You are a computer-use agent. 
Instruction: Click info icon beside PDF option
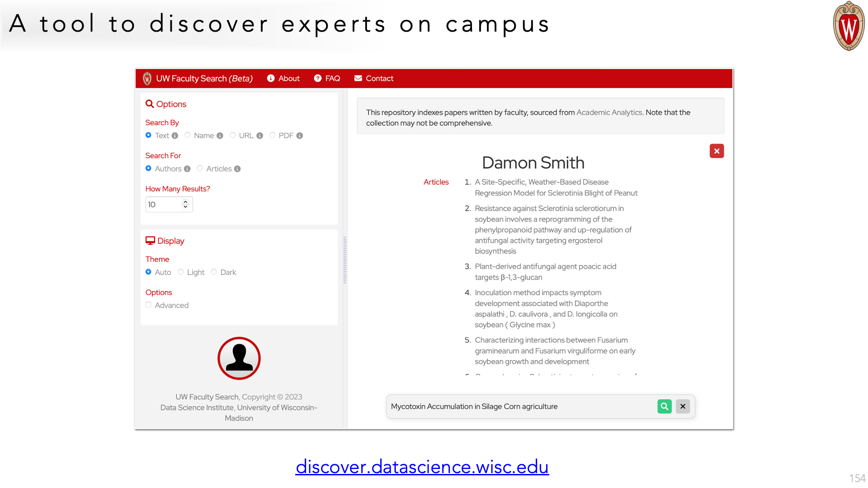click(x=299, y=136)
